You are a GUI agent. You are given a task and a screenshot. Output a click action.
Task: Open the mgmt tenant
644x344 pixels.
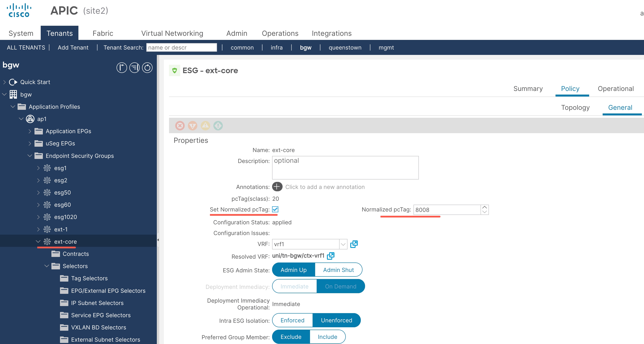tap(386, 48)
